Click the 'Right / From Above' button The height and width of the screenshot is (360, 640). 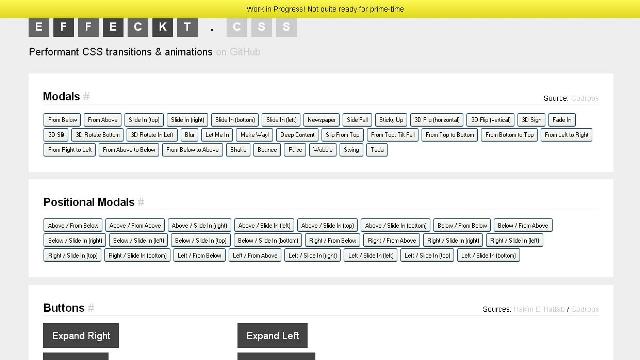click(x=392, y=240)
